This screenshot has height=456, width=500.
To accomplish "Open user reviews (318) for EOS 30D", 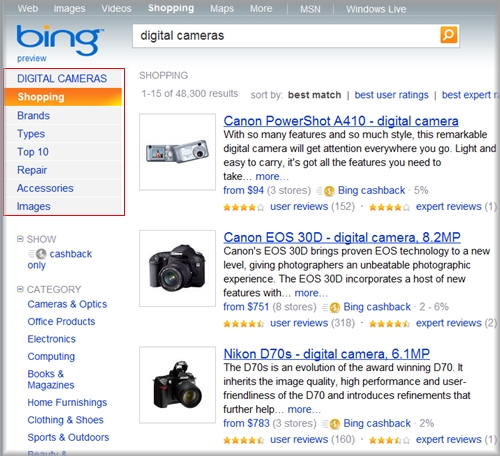I will [x=299, y=323].
